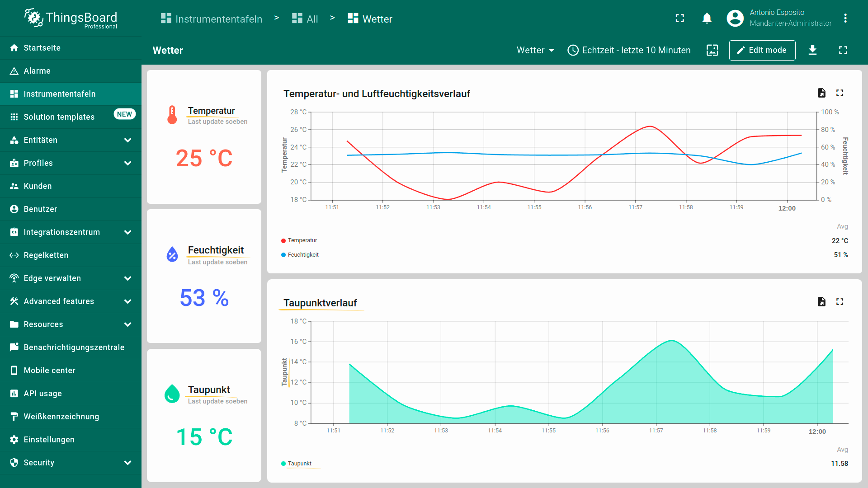Expand the Taupunktverlauf widget to fullscreen
This screenshot has height=488, width=868.
(840, 302)
